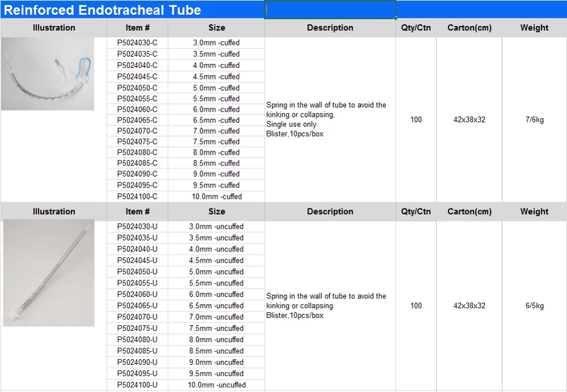Select the 7/6kg weight cell

click(534, 120)
